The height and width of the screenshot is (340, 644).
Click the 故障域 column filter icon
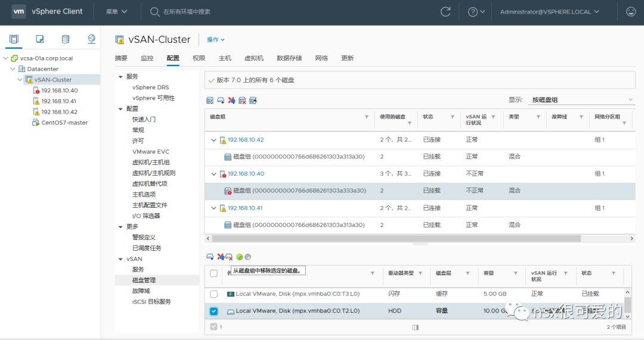pyautogui.click(x=581, y=117)
